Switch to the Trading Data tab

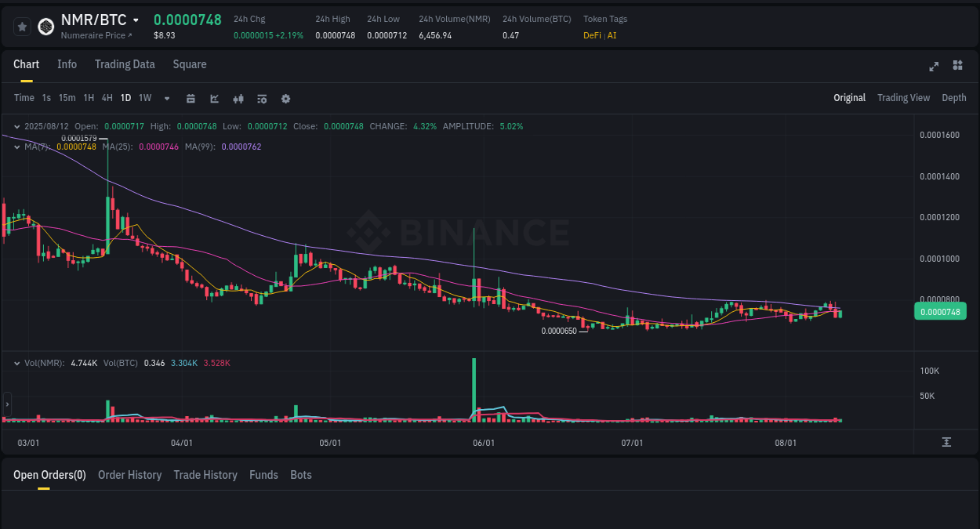(125, 64)
